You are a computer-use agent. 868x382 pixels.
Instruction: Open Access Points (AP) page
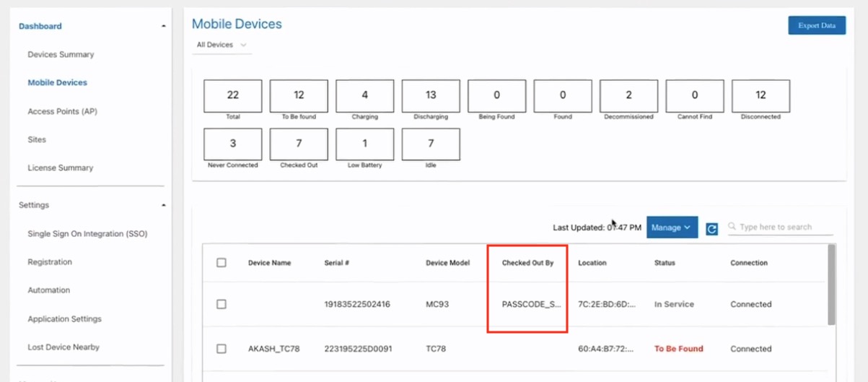[x=62, y=111]
